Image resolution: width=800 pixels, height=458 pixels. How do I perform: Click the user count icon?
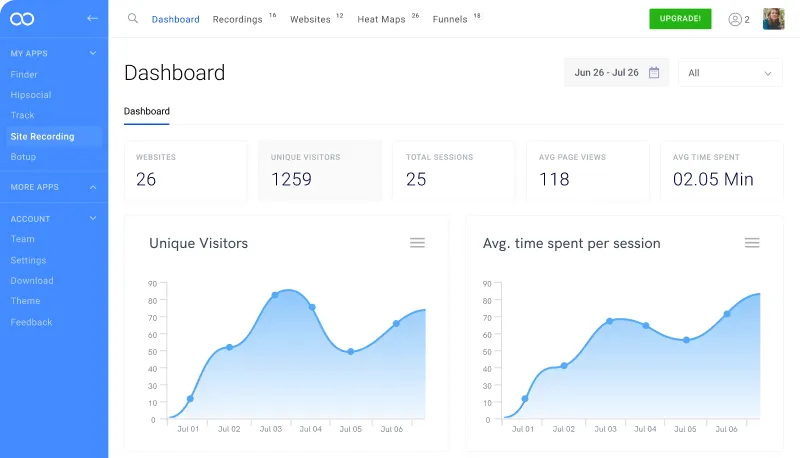pos(735,19)
